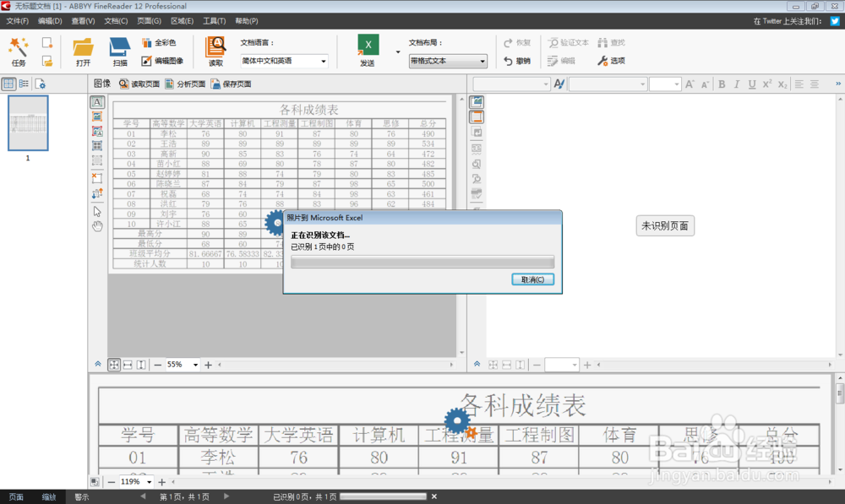845x504 pixels.
Task: Cancel the recognition dialog
Action: pyautogui.click(x=532, y=279)
